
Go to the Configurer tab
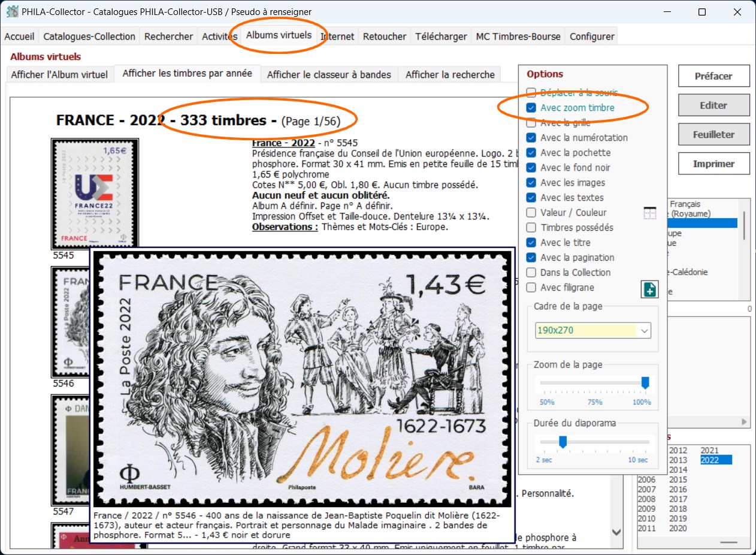[592, 37]
